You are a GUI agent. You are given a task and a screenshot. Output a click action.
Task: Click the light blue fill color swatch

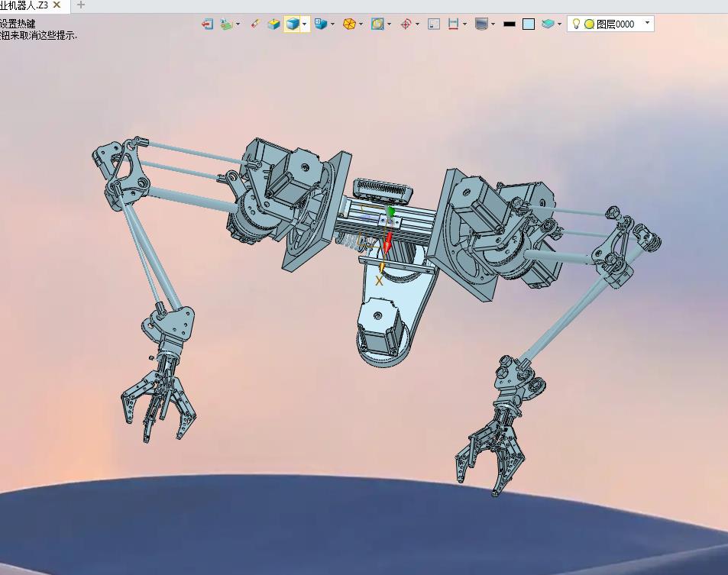click(x=529, y=24)
